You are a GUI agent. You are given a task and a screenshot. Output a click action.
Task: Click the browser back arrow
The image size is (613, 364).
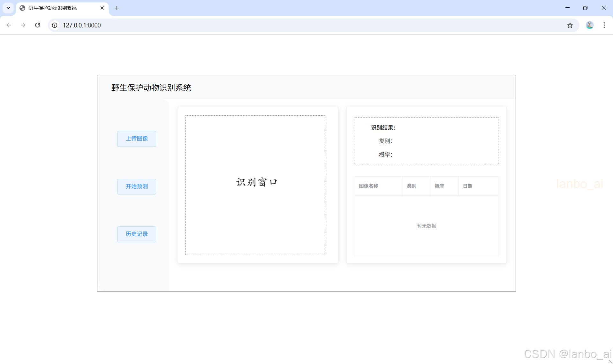9,25
